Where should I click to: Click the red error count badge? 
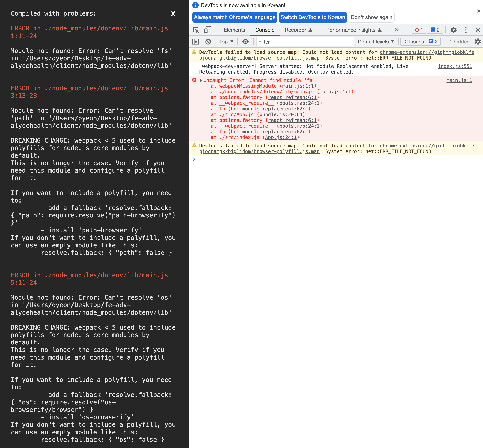(419, 30)
